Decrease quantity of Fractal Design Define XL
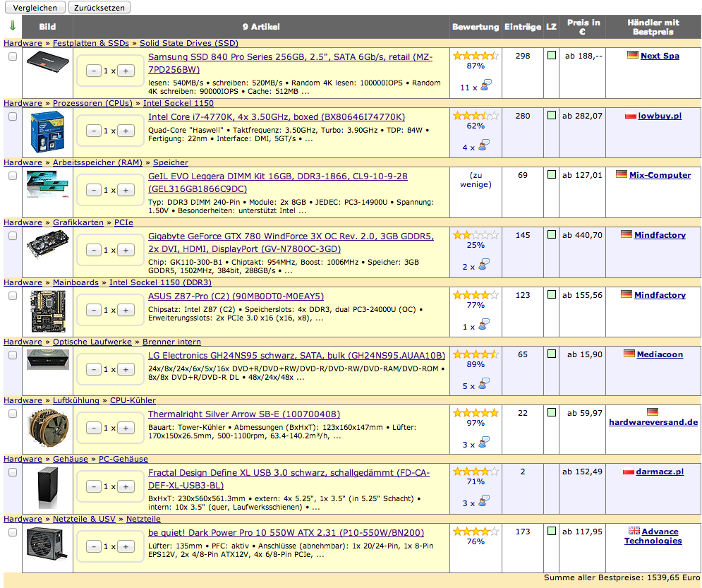 94,487
